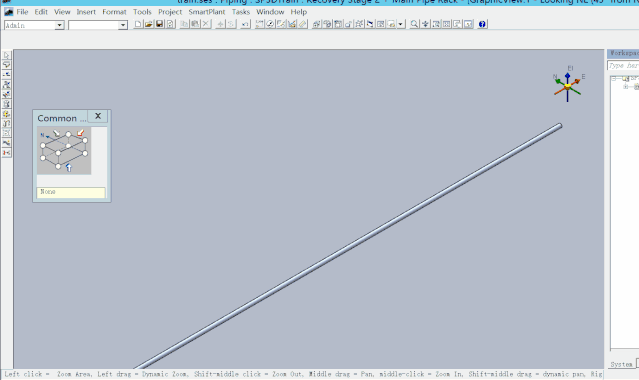Click the Open folder toolbar icon
This screenshot has height=380, width=639.
149,24
